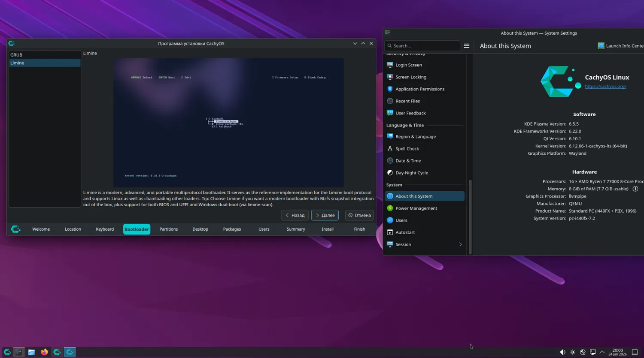The height and width of the screenshot is (358, 644).
Task: Open Spell Check settings
Action: [x=425, y=149]
